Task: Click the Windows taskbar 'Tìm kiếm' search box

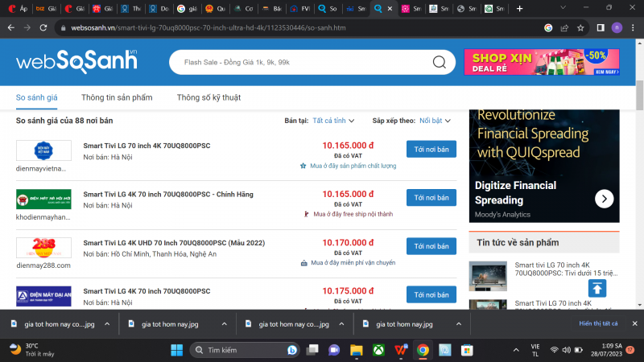Action: click(245, 350)
